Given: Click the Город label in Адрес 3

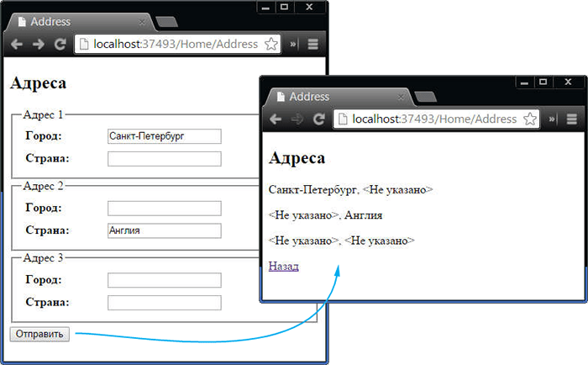Looking at the screenshot, I should pos(44,280).
